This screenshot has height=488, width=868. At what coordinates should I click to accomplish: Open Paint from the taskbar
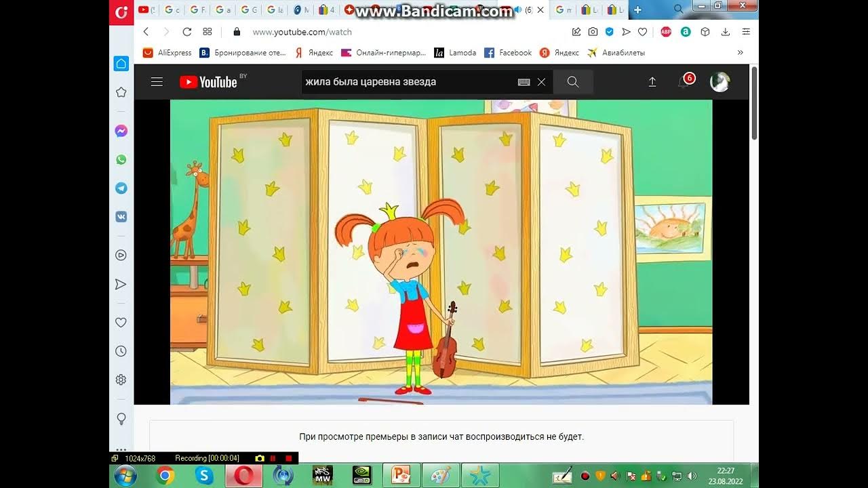click(440, 476)
